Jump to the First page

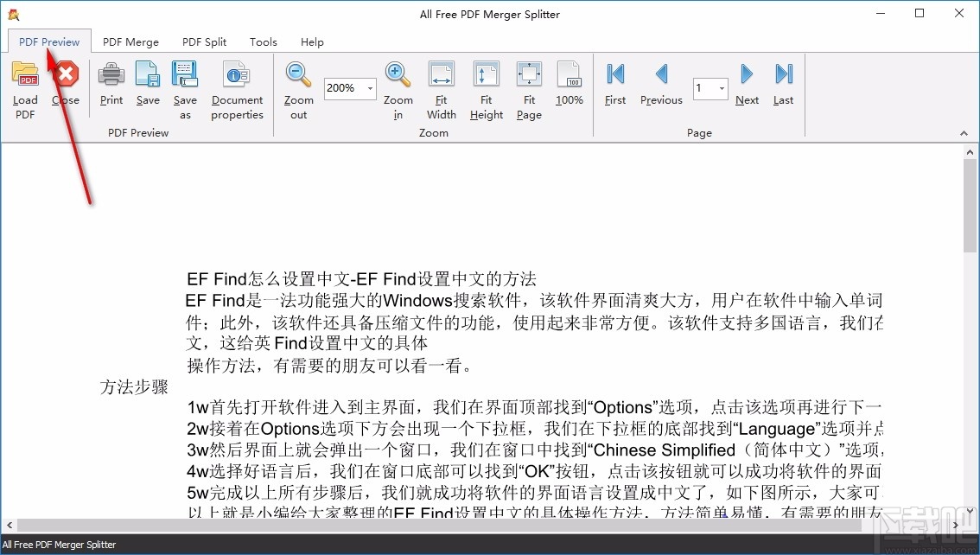614,86
